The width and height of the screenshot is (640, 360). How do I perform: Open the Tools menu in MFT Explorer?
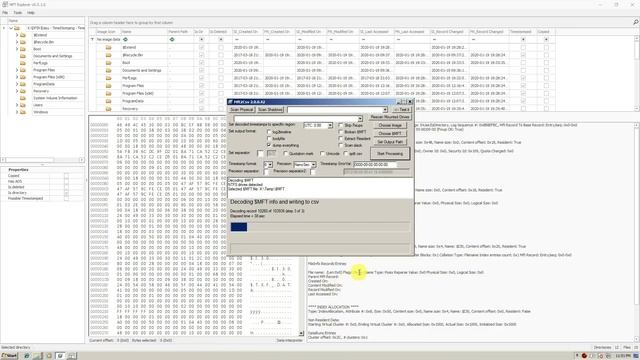click(18, 13)
